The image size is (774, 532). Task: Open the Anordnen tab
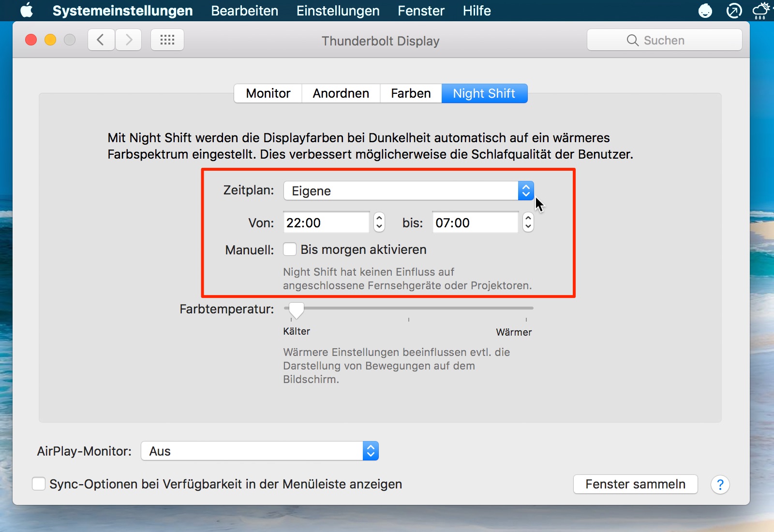[341, 93]
